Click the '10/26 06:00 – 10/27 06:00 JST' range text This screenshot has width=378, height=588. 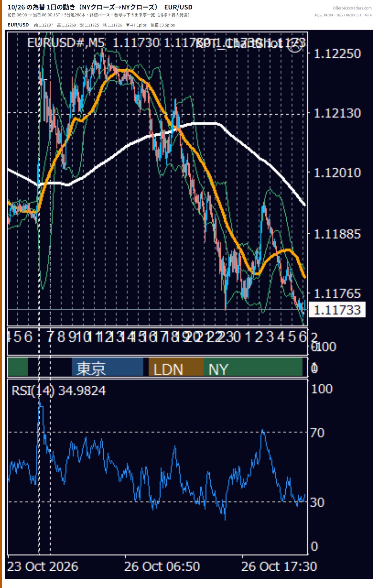(x=339, y=15)
